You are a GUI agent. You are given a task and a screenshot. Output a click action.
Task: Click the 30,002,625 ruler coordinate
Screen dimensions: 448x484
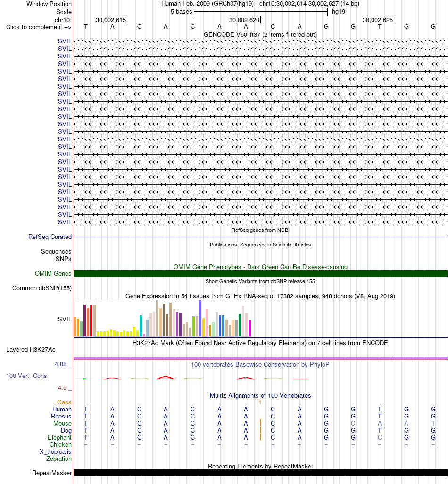[x=378, y=20]
